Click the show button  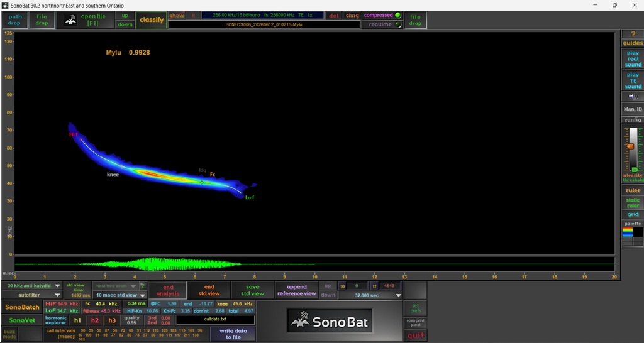point(177,15)
